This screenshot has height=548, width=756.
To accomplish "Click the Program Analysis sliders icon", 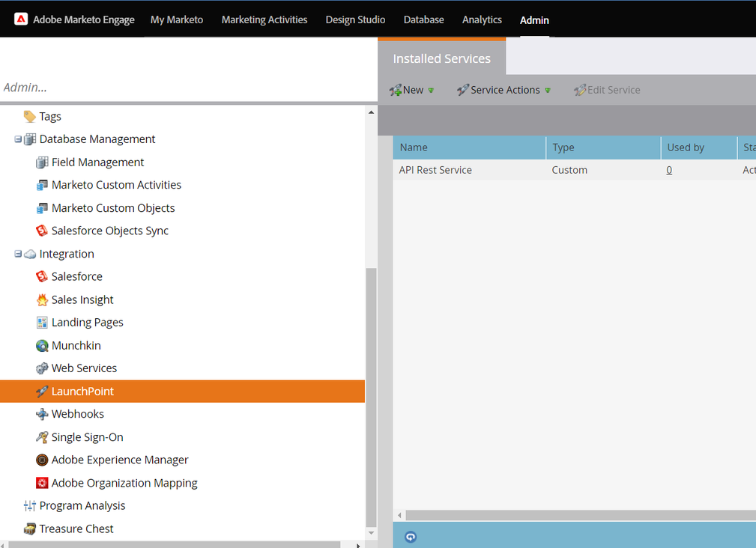I will 29,505.
